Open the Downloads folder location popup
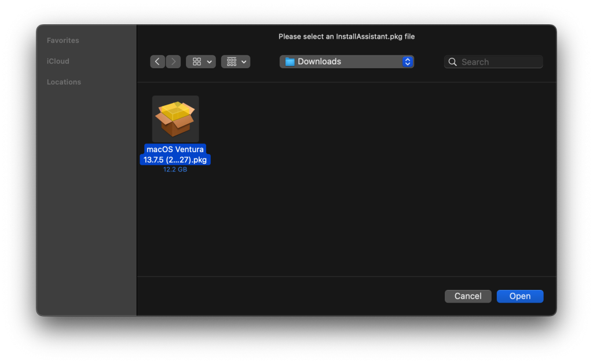Screen dimensions: 593x364 click(x=347, y=61)
